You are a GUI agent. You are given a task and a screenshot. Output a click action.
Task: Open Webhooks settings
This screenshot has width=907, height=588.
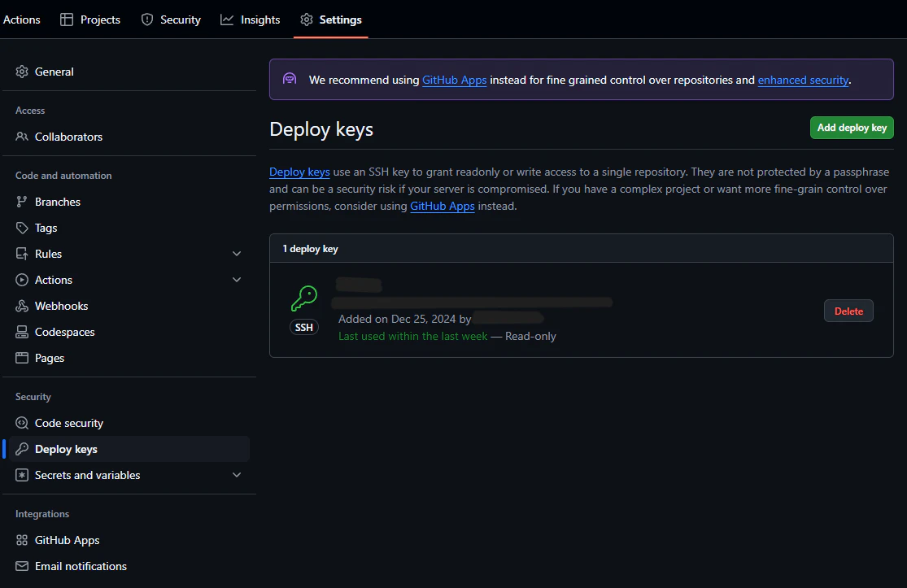[x=129, y=306]
